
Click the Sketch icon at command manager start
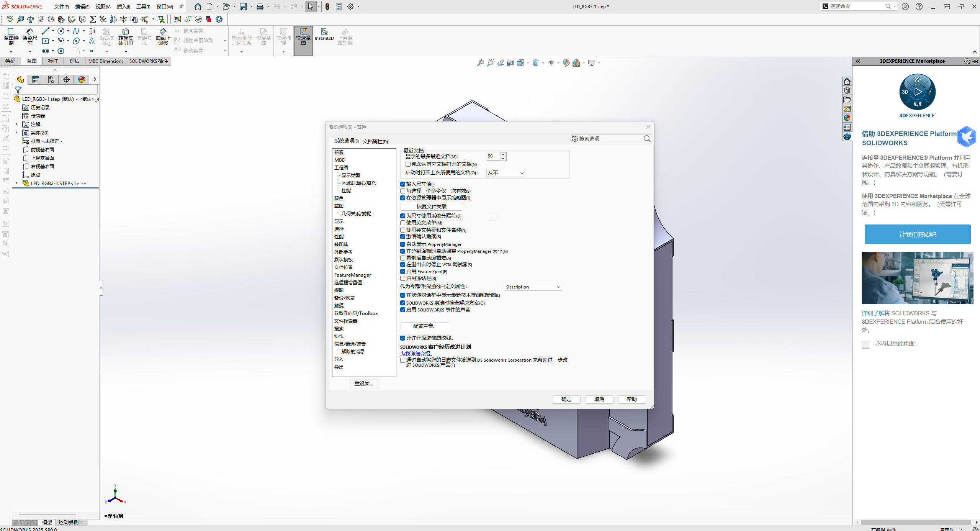click(11, 37)
